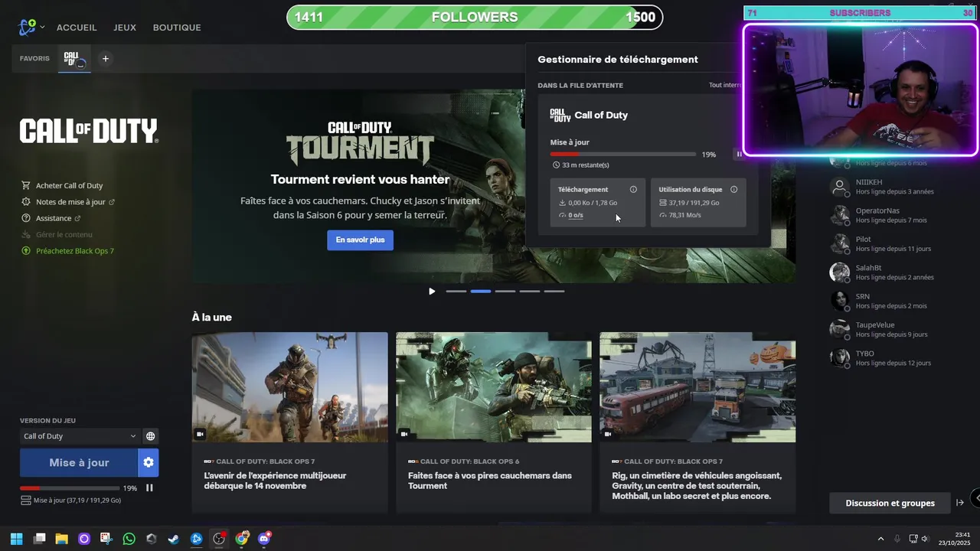Click the network icon in system tray
Viewport: 980px width, 551px height.
[911, 539]
